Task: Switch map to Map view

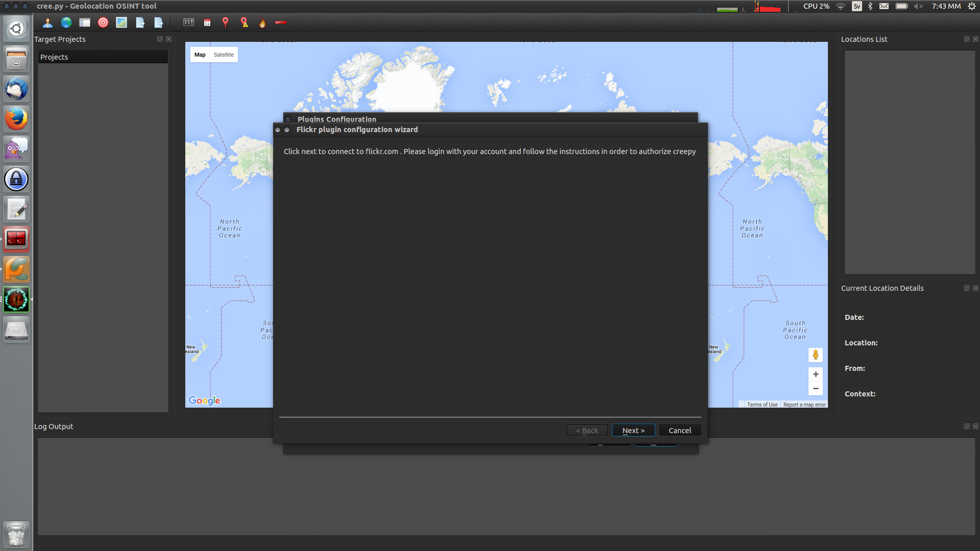Action: tap(200, 55)
